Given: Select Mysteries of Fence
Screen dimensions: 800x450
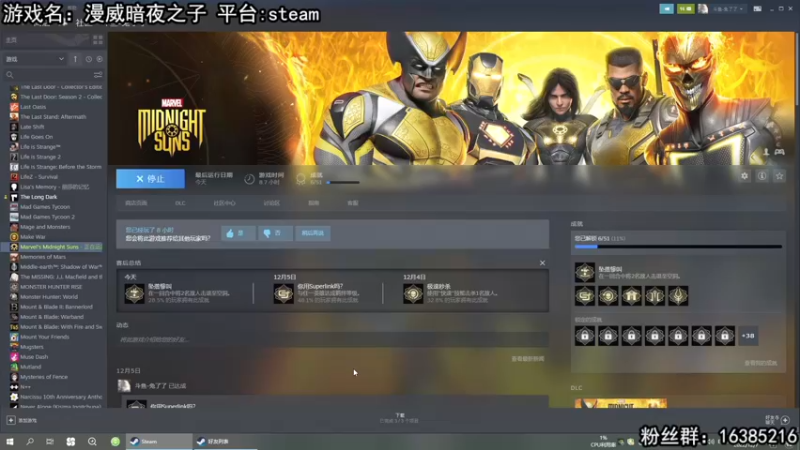Looking at the screenshot, I should point(44,377).
